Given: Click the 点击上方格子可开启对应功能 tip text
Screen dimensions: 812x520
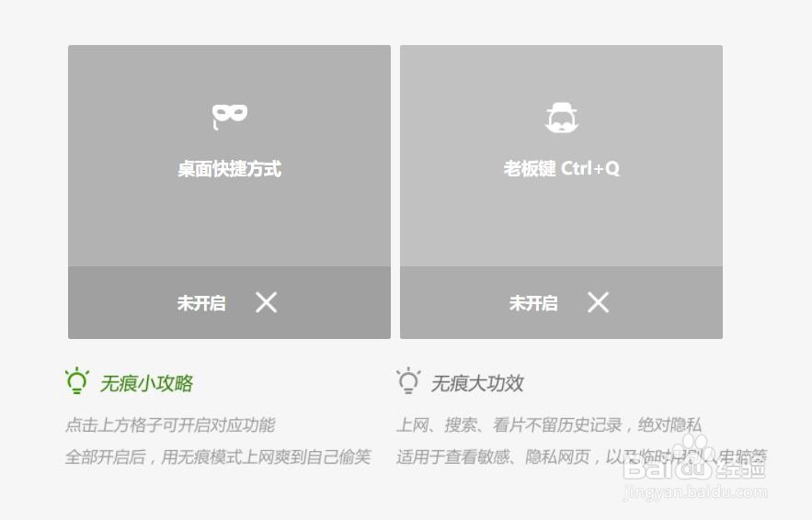Looking at the screenshot, I should [170, 424].
